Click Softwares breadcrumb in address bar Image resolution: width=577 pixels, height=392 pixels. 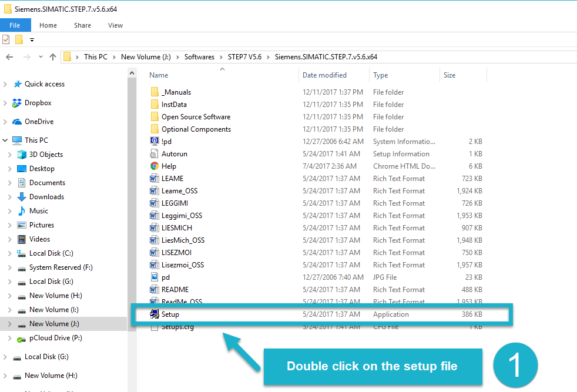[x=199, y=57]
